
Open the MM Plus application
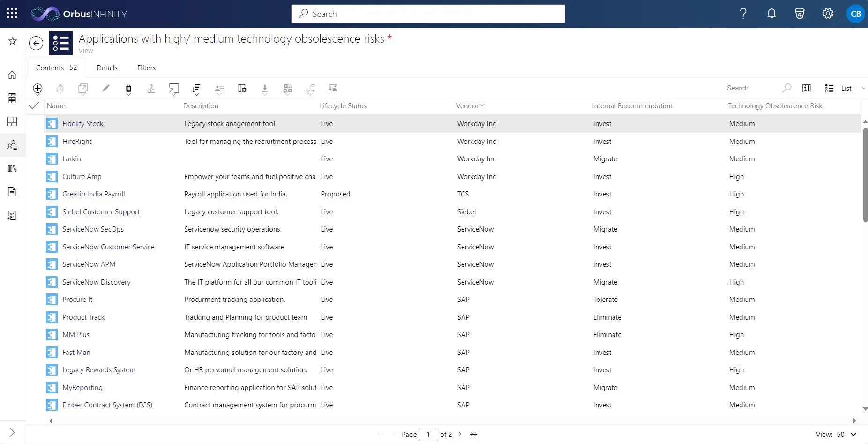pos(76,335)
